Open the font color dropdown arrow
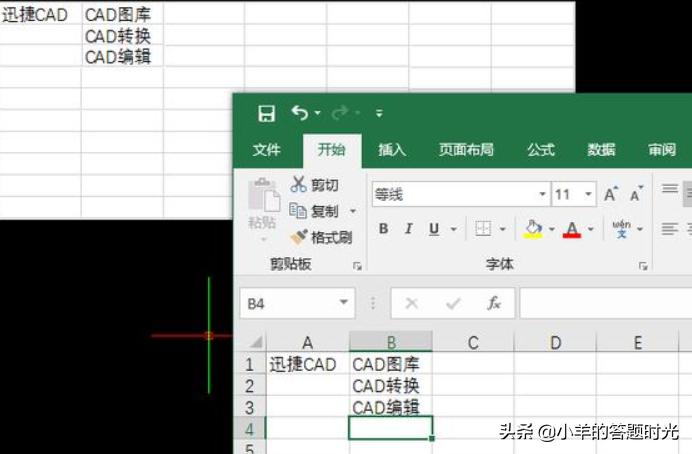The height and width of the screenshot is (454, 692). point(591,229)
